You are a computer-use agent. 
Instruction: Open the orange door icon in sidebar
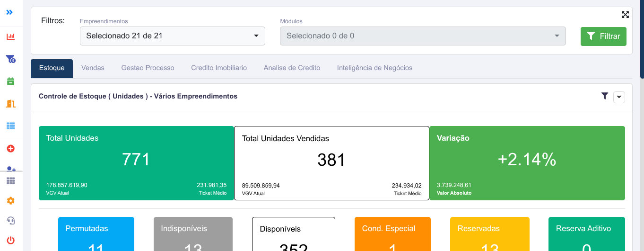click(x=10, y=104)
